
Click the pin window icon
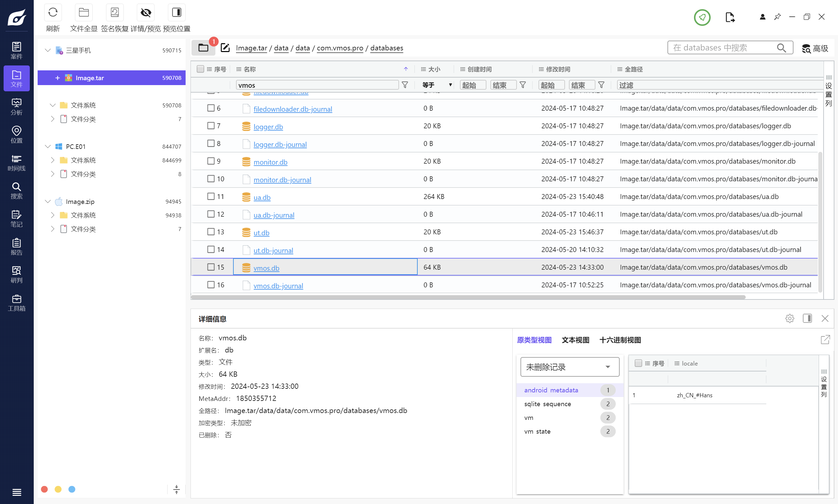777,17
